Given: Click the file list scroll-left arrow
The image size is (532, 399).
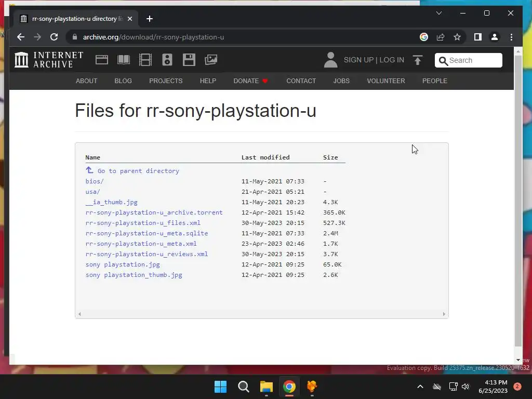Looking at the screenshot, I should (x=79, y=314).
